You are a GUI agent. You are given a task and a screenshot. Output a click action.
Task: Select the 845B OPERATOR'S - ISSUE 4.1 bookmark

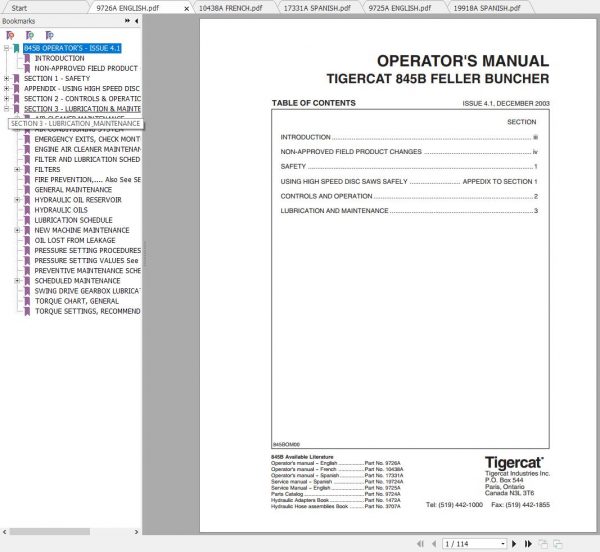(x=72, y=48)
